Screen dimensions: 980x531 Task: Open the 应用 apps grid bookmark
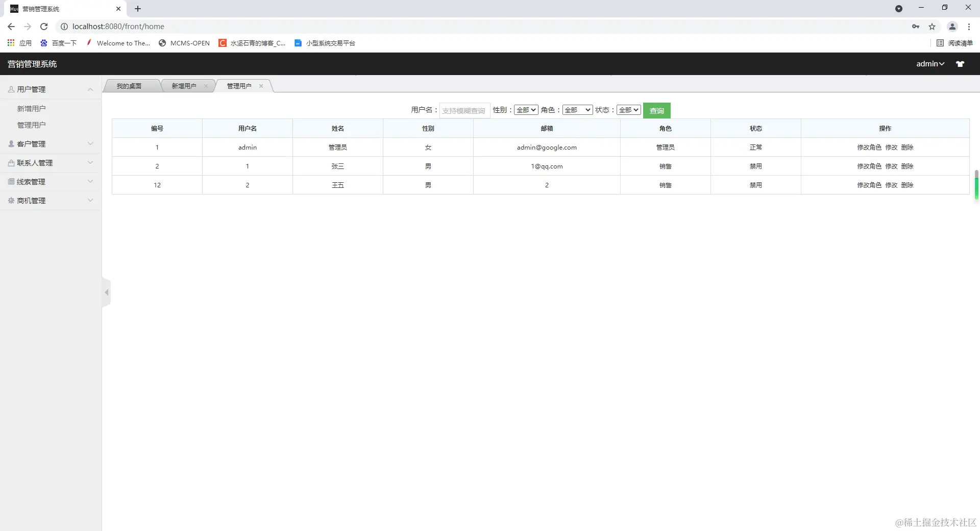[x=19, y=43]
